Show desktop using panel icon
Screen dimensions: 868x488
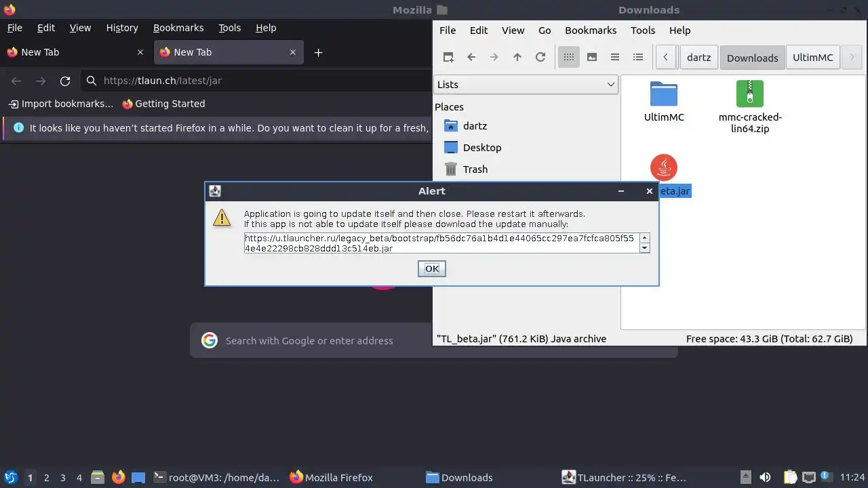138,477
